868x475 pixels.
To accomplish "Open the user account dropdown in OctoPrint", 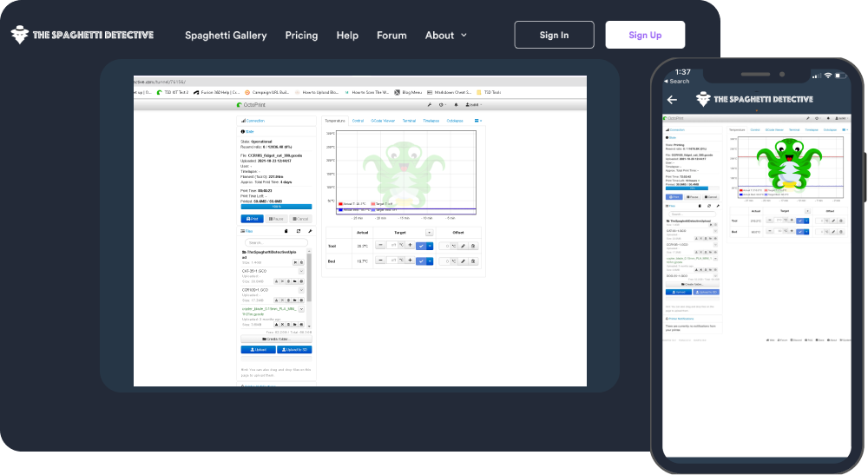I will 474,104.
